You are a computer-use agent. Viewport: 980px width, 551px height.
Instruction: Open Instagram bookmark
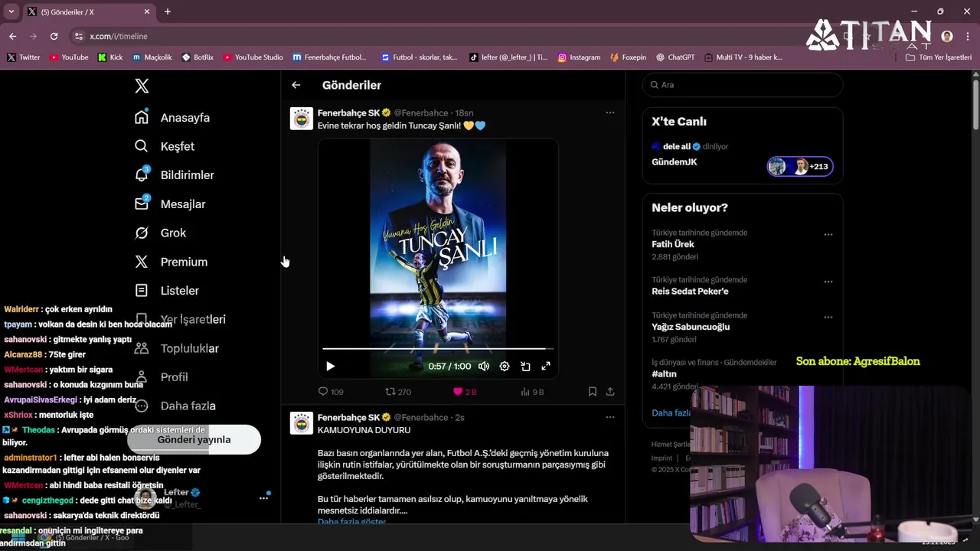click(579, 57)
